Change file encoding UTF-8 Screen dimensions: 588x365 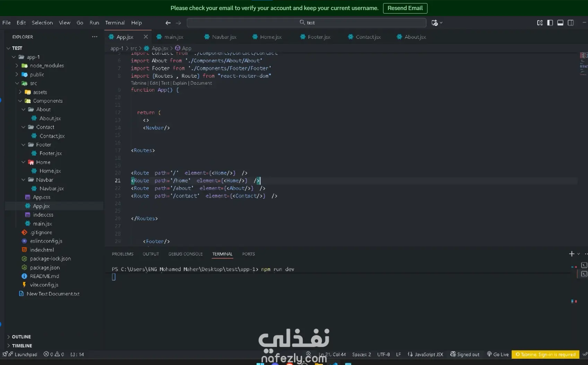tap(383, 354)
